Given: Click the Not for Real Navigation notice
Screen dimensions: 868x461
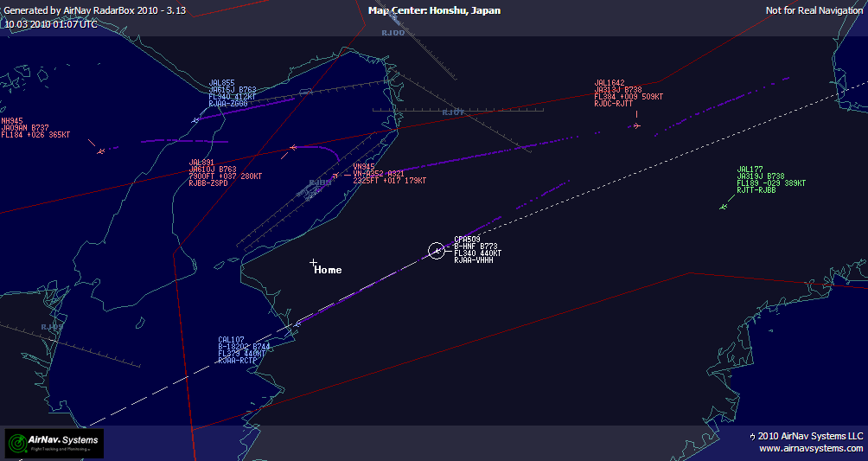Looking at the screenshot, I should [814, 10].
